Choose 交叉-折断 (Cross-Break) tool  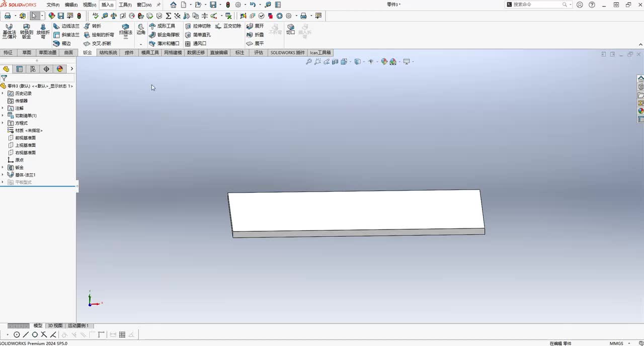(x=98, y=43)
